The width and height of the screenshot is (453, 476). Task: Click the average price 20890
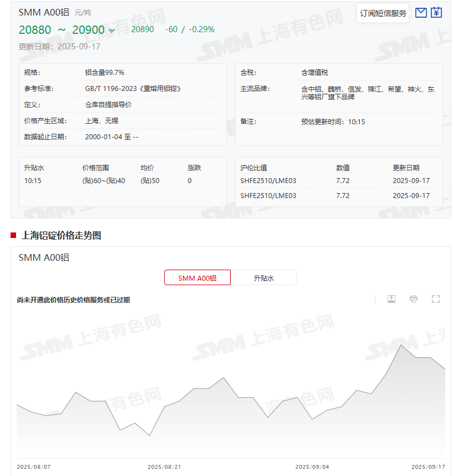tap(142, 29)
